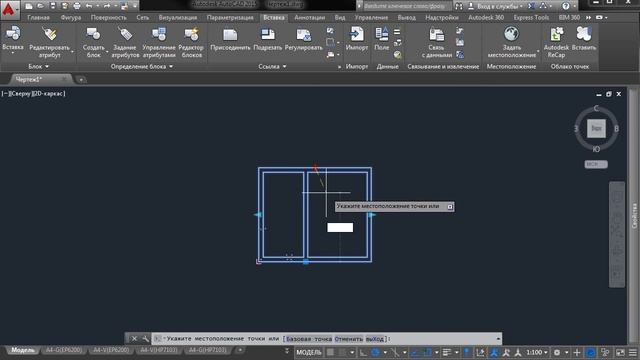The width and height of the screenshot is (640, 360).
Task: Click the Вставить point cloud tool
Action: 584,39
